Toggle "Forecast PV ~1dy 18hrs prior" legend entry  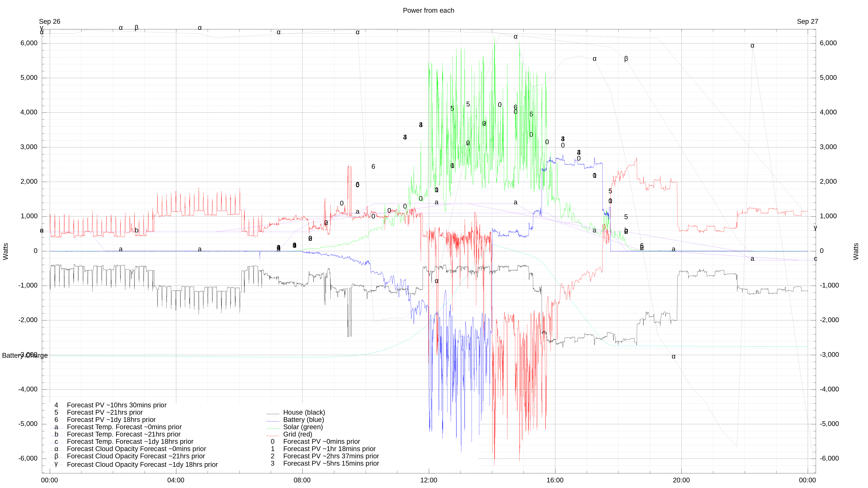click(x=111, y=420)
